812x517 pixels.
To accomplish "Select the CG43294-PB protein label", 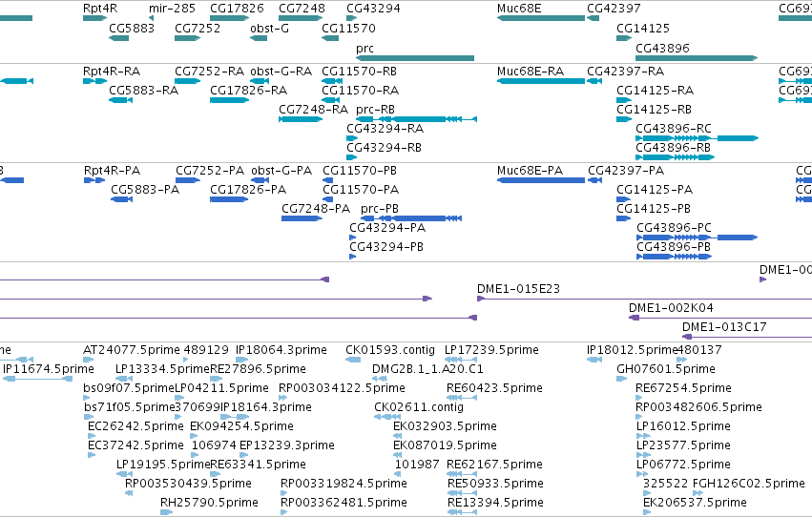I will tap(386, 247).
